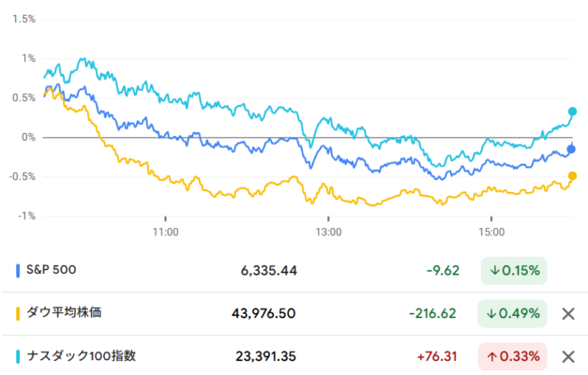This screenshot has height=375, width=588.
Task: Click the 15:00 time axis marker
Action: [x=491, y=232]
